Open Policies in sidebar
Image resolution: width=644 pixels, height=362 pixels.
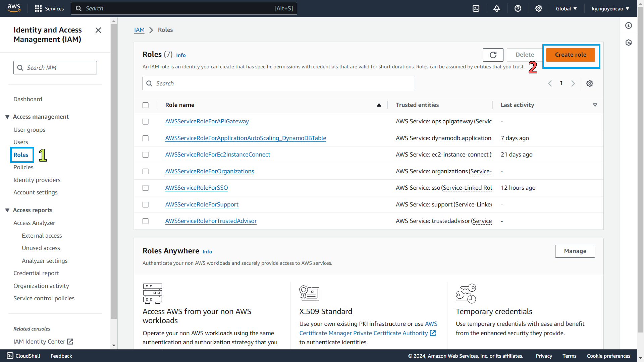[x=23, y=167]
